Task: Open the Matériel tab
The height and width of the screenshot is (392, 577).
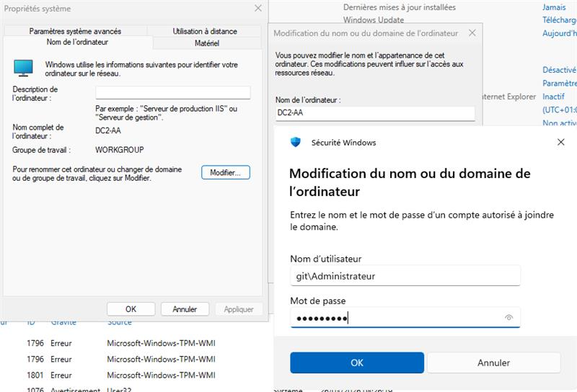Action: 207,43
